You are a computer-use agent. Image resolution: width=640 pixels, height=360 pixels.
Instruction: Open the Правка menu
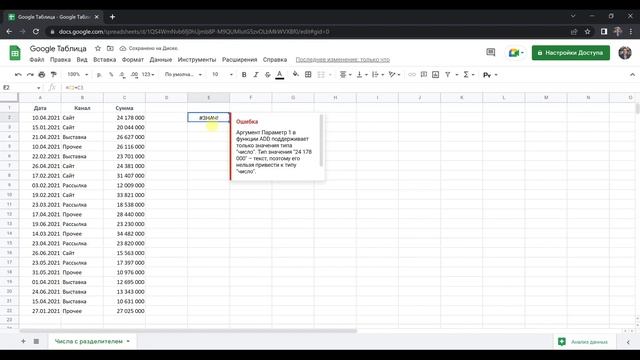[x=60, y=60]
